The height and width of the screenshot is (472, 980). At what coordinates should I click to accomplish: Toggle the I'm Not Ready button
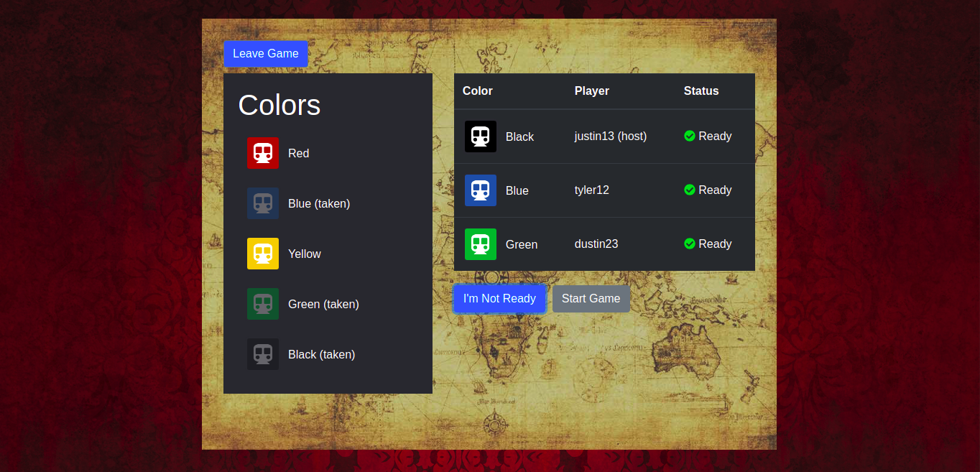(499, 299)
